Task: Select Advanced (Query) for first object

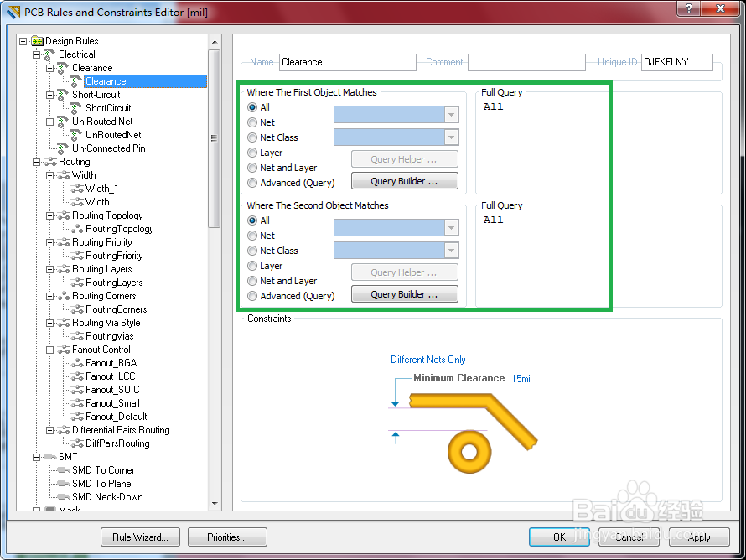Action: pyautogui.click(x=252, y=183)
